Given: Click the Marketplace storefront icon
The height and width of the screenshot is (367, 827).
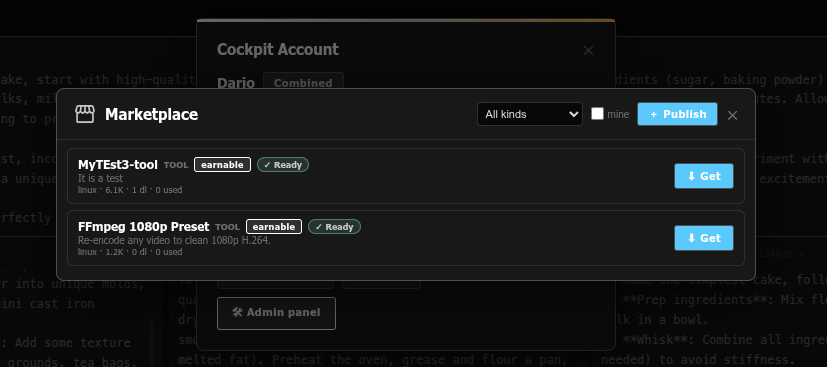Looking at the screenshot, I should click(x=85, y=114).
